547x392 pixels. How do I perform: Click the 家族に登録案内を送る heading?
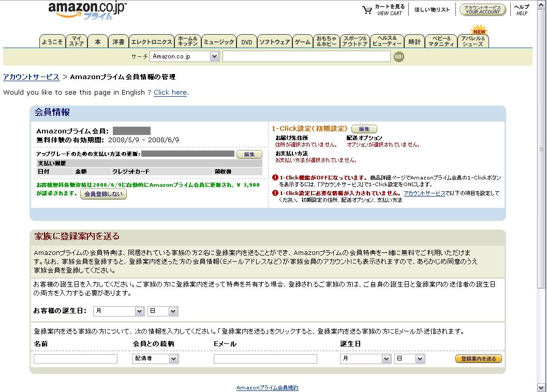click(77, 236)
